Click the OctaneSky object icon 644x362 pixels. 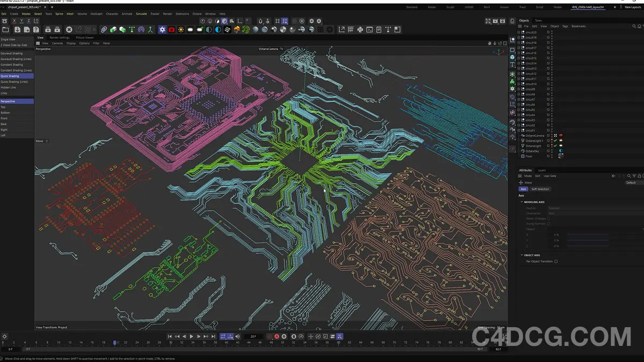tap(523, 151)
